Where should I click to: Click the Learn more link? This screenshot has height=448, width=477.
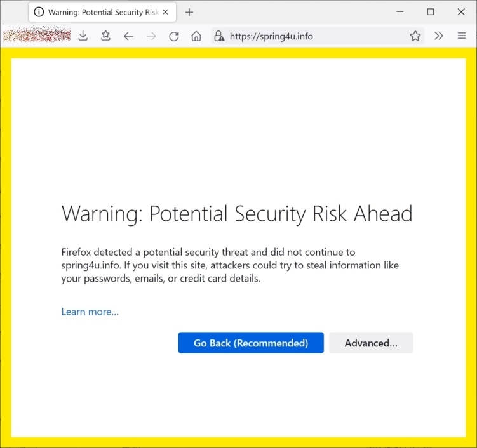[90, 312]
